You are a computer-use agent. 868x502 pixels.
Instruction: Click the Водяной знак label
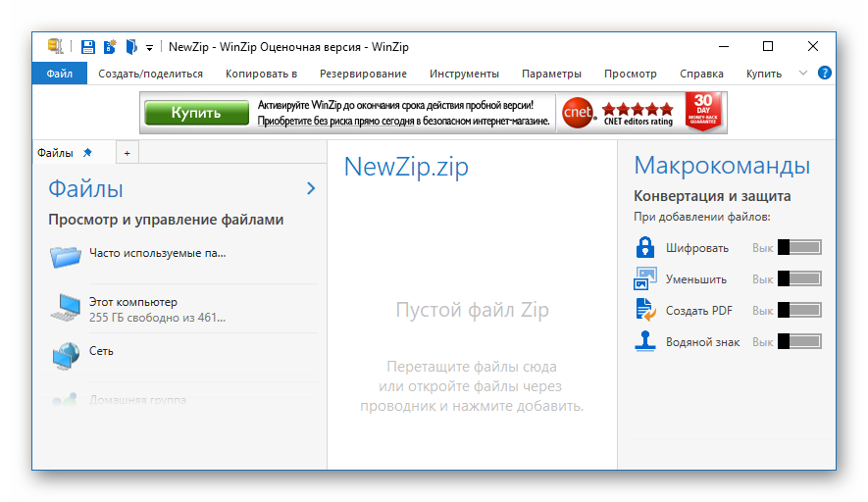tap(702, 342)
